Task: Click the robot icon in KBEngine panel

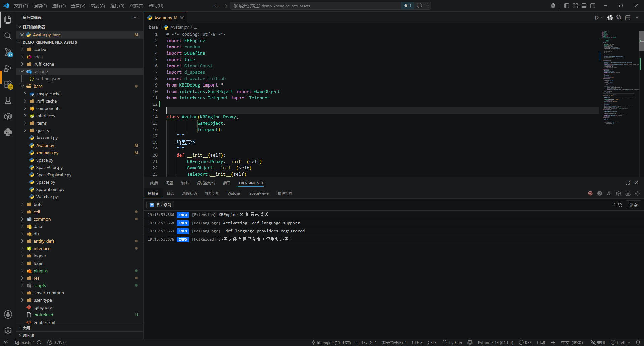Action: coord(628,193)
